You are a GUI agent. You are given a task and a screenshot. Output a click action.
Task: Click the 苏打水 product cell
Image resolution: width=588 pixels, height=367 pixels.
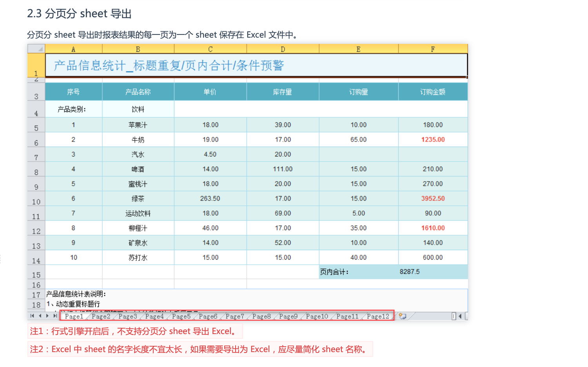(138, 258)
